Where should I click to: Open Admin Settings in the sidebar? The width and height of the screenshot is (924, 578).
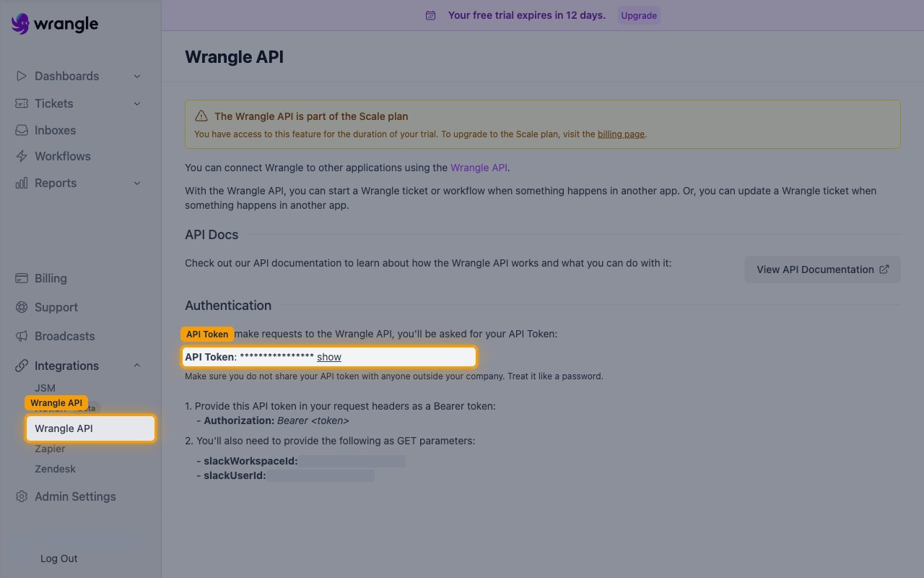pyautogui.click(x=75, y=496)
